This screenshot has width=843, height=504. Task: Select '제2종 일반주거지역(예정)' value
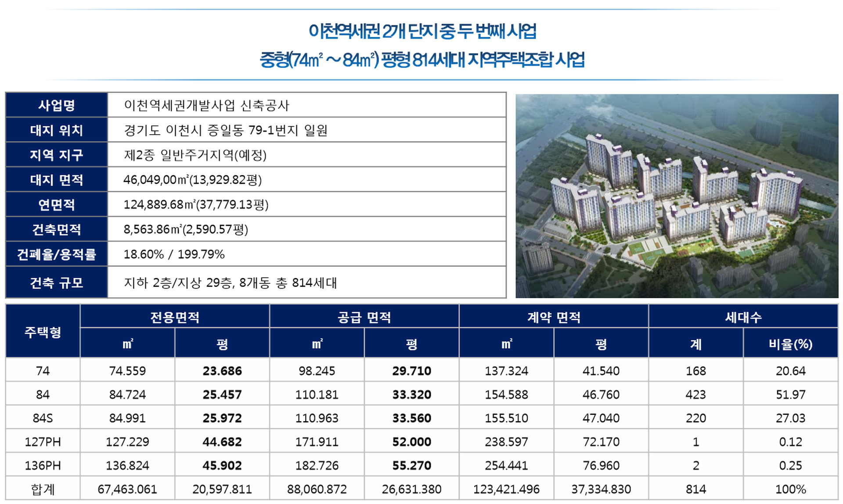click(x=195, y=155)
